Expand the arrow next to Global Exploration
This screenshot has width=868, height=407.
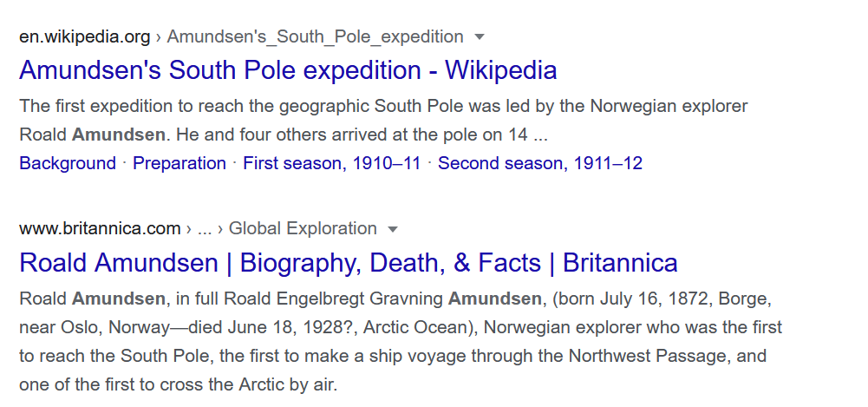393,230
